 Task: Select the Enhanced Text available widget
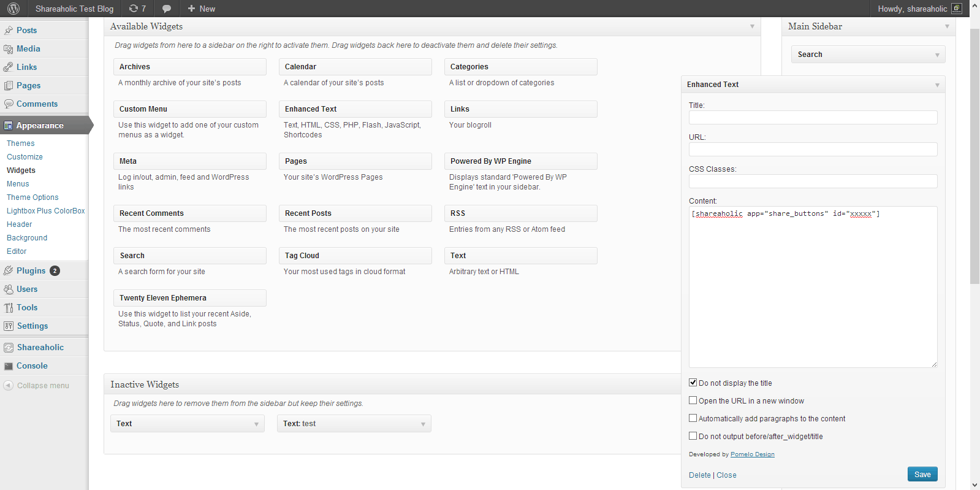355,109
